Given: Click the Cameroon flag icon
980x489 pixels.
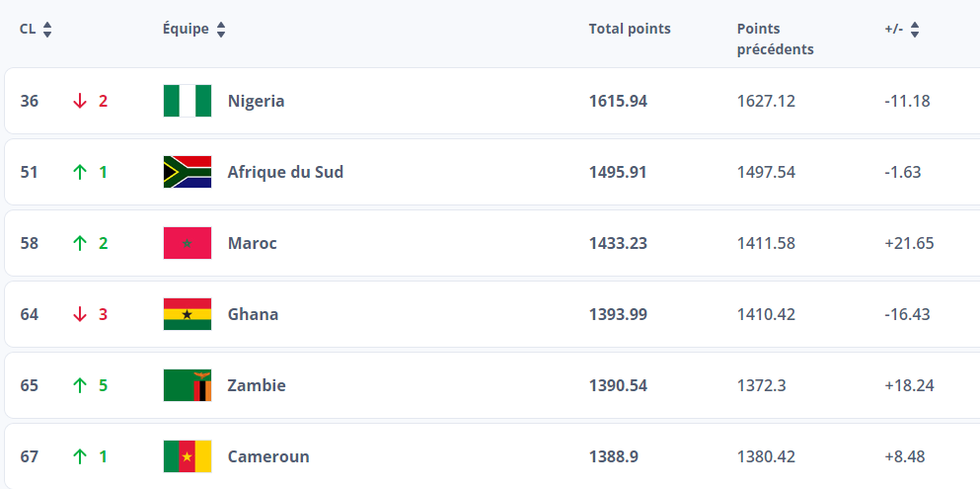Looking at the screenshot, I should 188,456.
